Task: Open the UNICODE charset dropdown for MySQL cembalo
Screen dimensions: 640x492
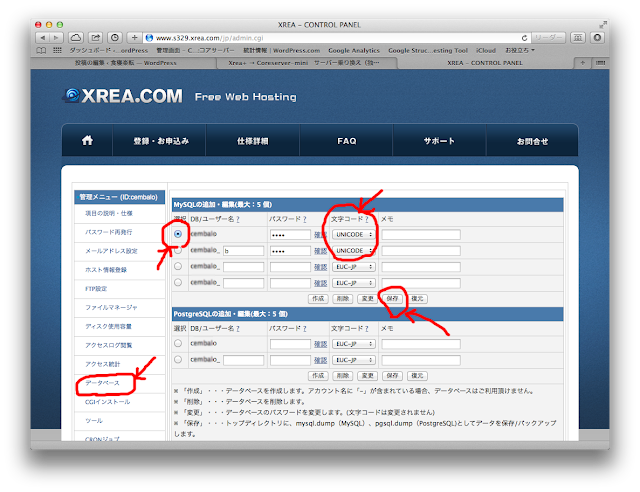Action: coord(353,234)
